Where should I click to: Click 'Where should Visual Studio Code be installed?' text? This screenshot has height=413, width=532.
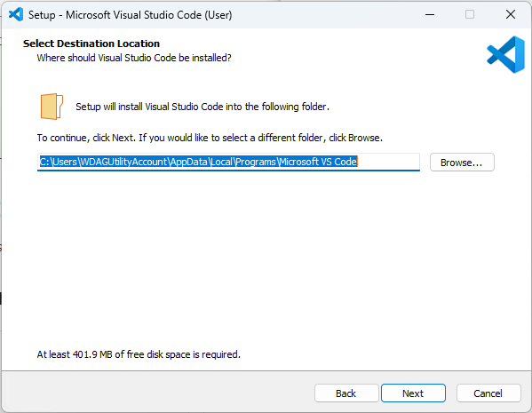point(134,58)
